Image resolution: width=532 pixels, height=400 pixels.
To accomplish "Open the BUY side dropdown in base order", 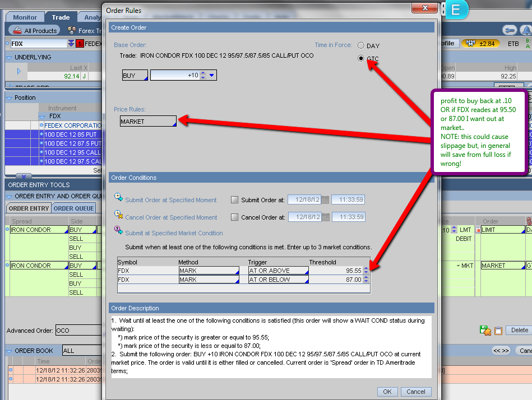I will 135,75.
